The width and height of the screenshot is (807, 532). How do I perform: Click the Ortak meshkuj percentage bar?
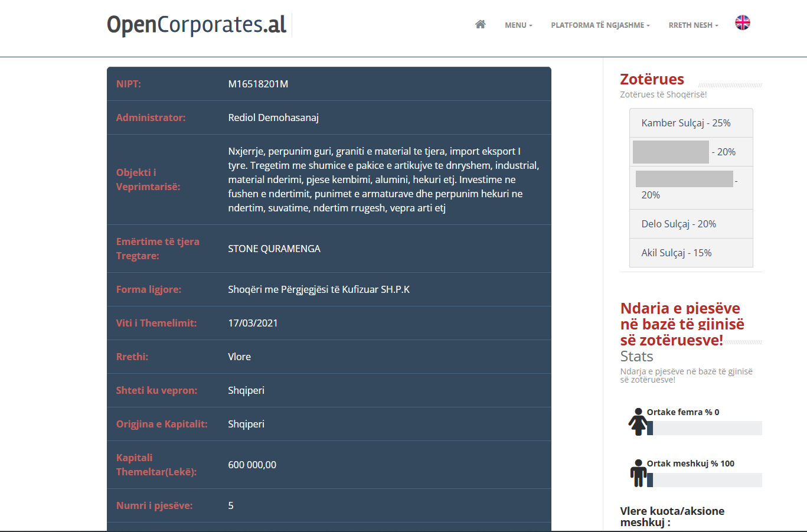(x=707, y=480)
